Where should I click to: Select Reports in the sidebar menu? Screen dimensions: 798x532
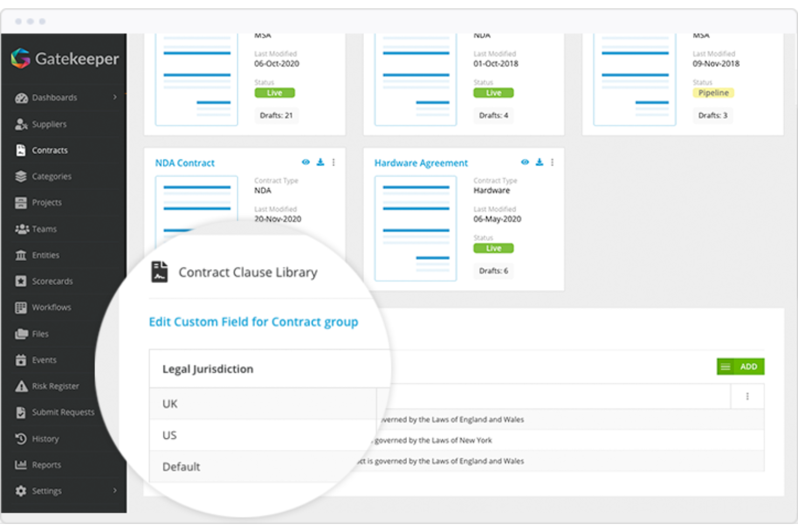tap(46, 465)
